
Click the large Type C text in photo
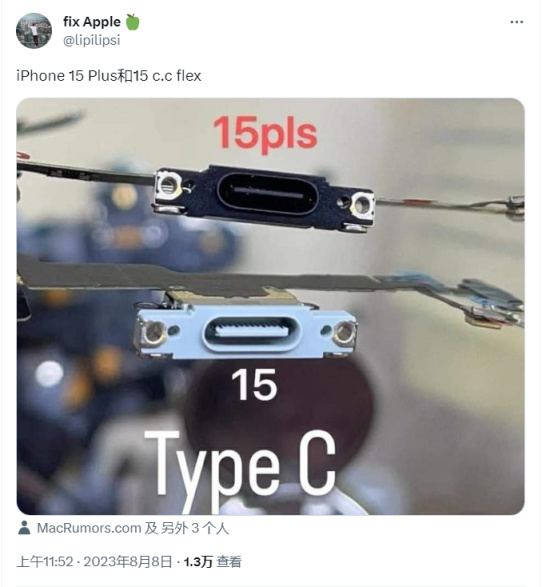coord(240,466)
